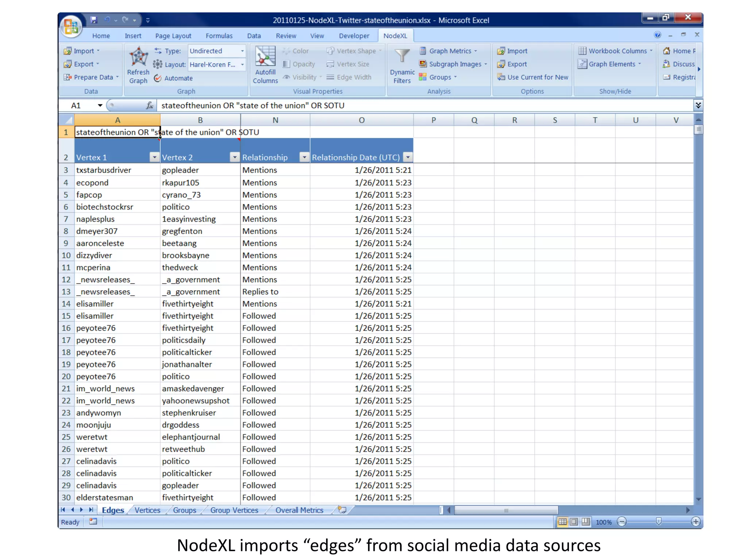Open the Vertex 2 column filter
This screenshot has width=747, height=560.
point(235,157)
